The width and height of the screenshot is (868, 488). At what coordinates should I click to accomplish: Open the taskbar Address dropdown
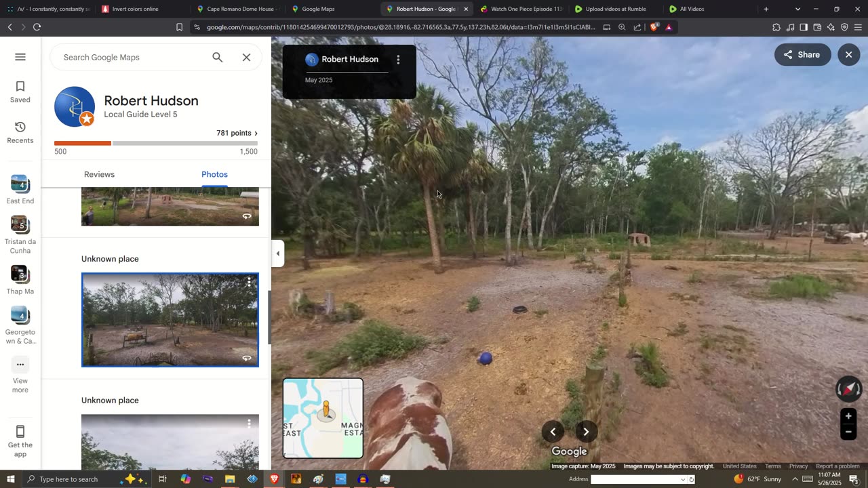(683, 479)
